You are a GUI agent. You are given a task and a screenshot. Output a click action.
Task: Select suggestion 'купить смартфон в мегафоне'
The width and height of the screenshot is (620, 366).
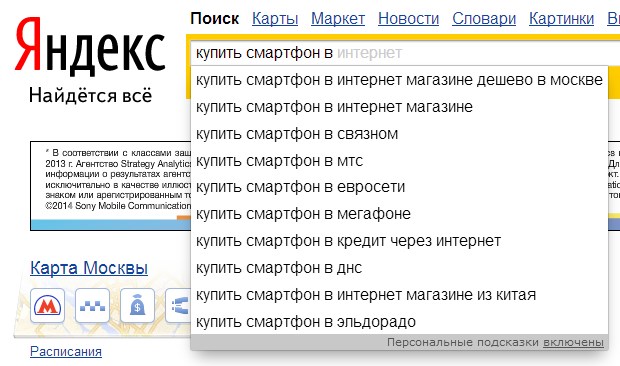399,214
